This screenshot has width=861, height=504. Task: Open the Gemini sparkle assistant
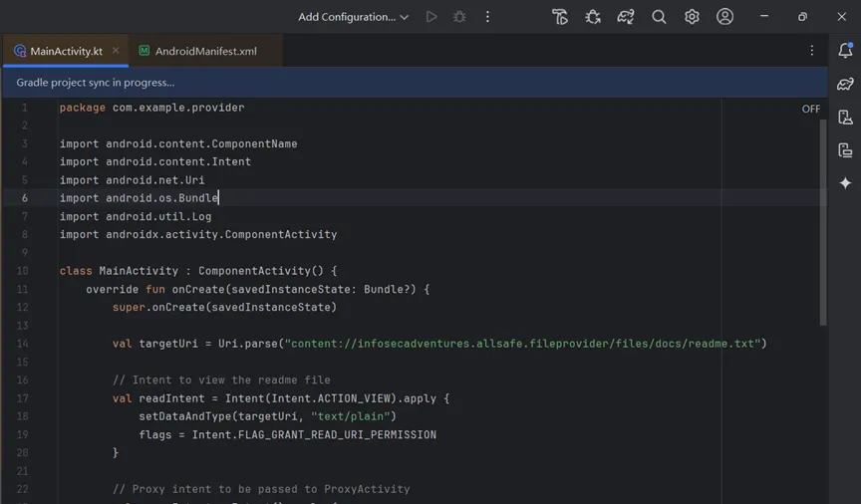(845, 183)
